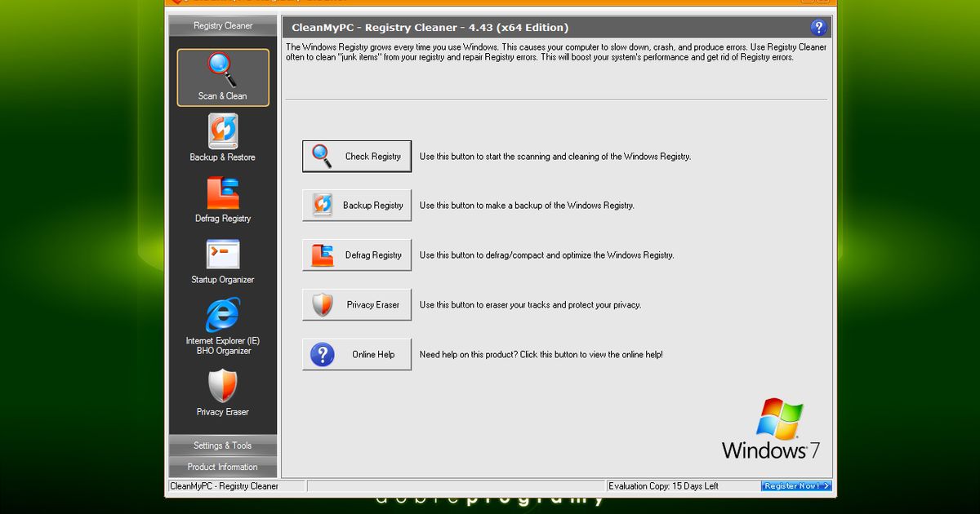Click the Backup Registry description text
Screen dimensions: 980x514
527,206
